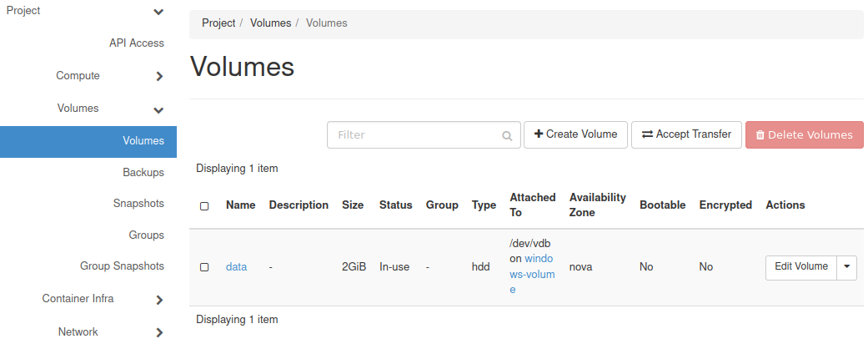The image size is (868, 349).
Task: Check the data volume row checkbox
Action: [x=204, y=267]
